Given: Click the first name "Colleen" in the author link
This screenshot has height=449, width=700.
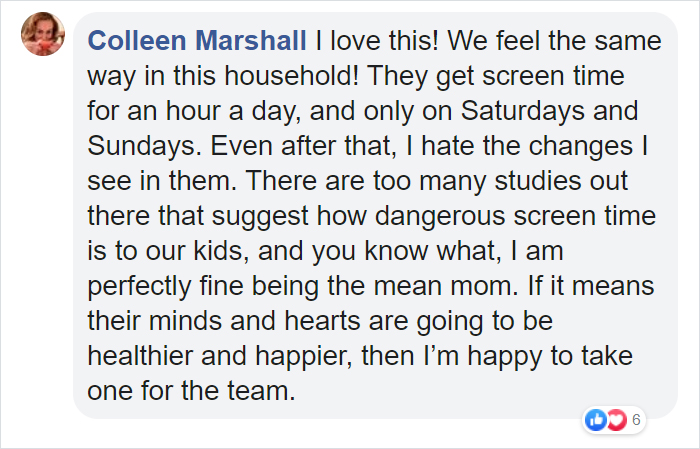Looking at the screenshot, I should click(135, 42).
